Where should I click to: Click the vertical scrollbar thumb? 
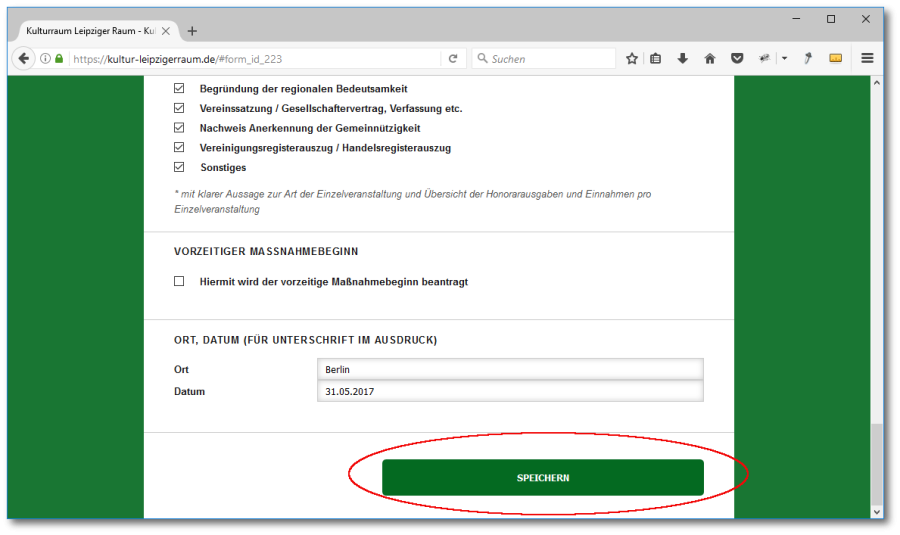coord(876,464)
